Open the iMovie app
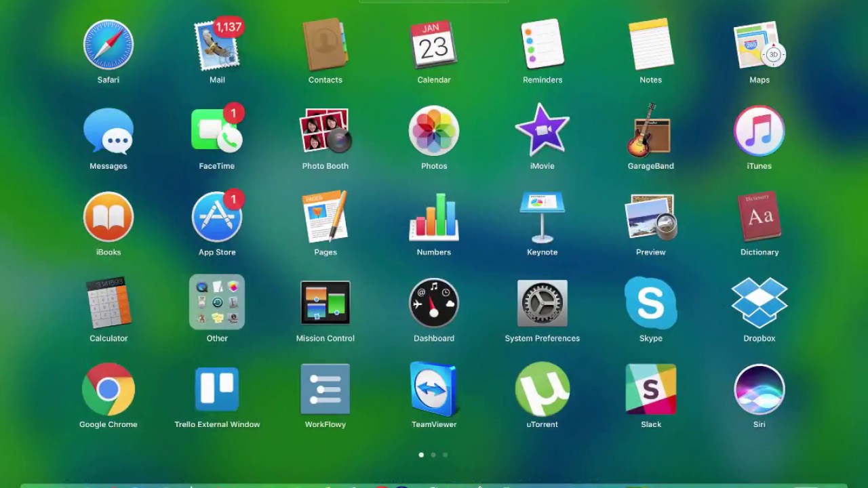 click(x=542, y=131)
